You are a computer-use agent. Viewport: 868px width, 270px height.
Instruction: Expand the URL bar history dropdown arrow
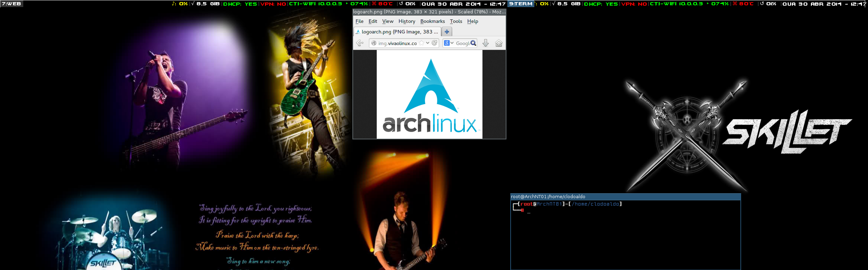tap(427, 43)
